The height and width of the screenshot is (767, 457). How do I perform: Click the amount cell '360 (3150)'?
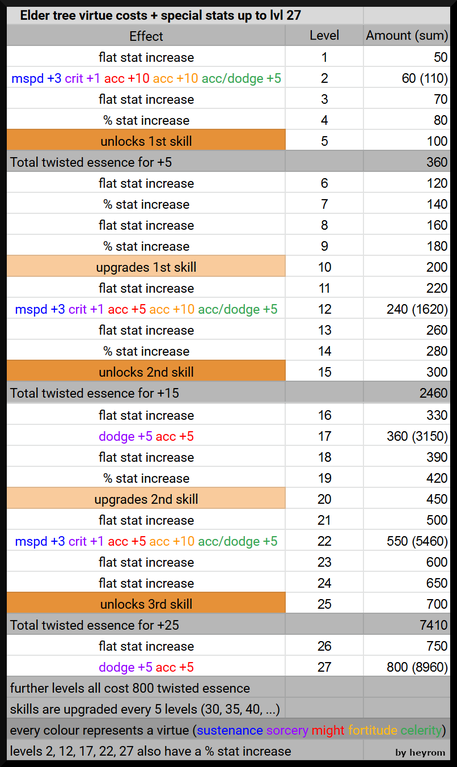[407, 436]
